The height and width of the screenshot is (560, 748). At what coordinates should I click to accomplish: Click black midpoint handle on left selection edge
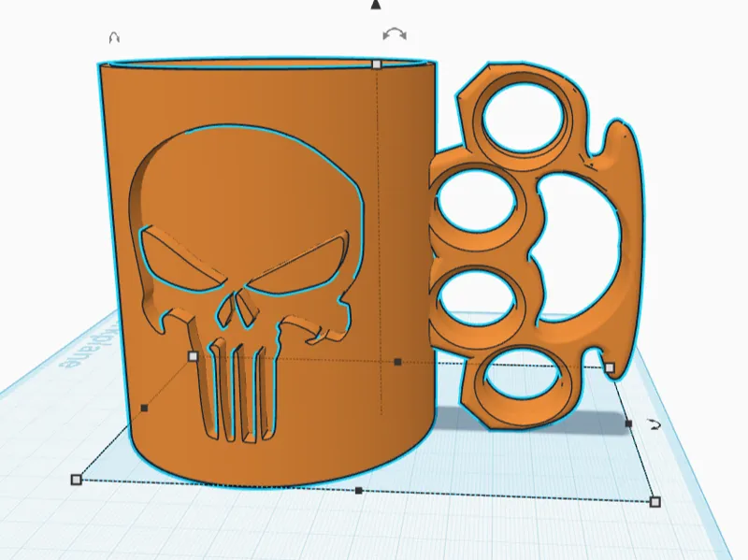pos(144,408)
